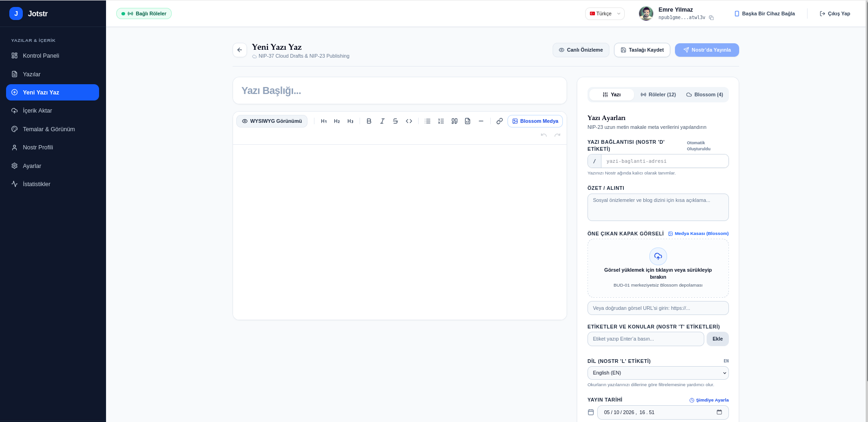Save draft with Taslağı Kaydet
Image resolution: width=868 pixels, height=422 pixels.
coord(642,50)
